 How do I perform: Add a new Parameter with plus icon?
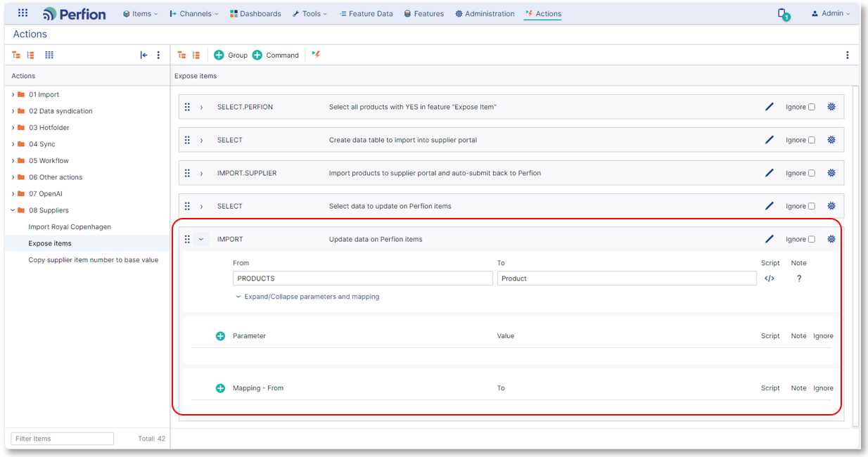(220, 336)
